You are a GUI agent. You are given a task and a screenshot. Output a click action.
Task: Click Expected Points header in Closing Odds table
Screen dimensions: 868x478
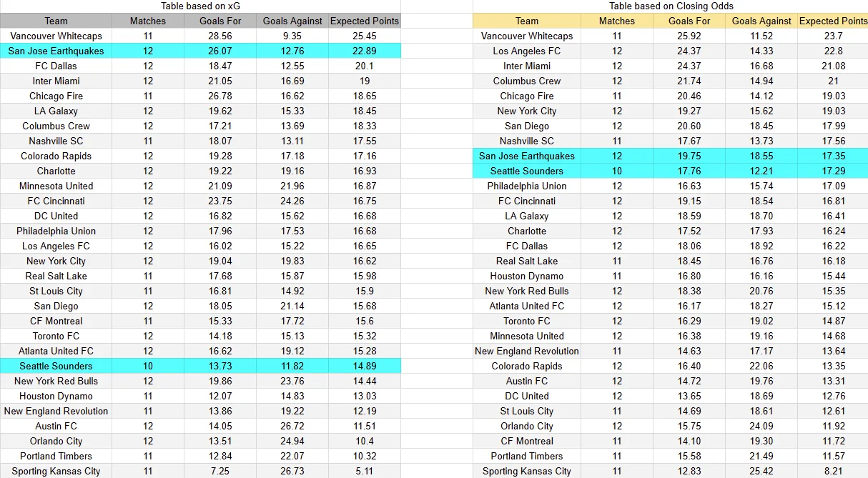point(833,21)
